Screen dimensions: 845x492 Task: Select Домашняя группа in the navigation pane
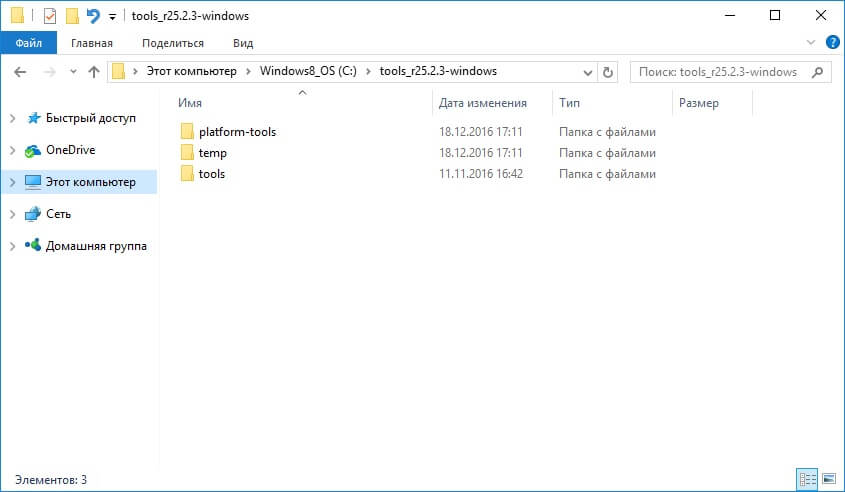[96, 246]
